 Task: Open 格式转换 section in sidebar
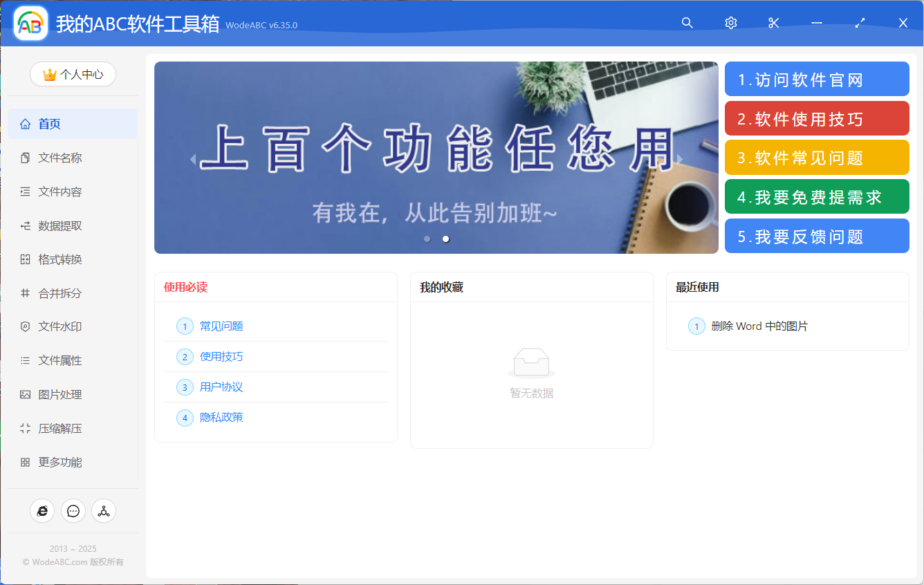[60, 260]
